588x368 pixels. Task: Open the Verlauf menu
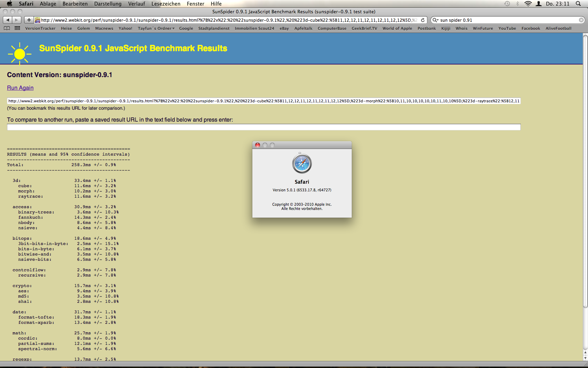pos(136,4)
